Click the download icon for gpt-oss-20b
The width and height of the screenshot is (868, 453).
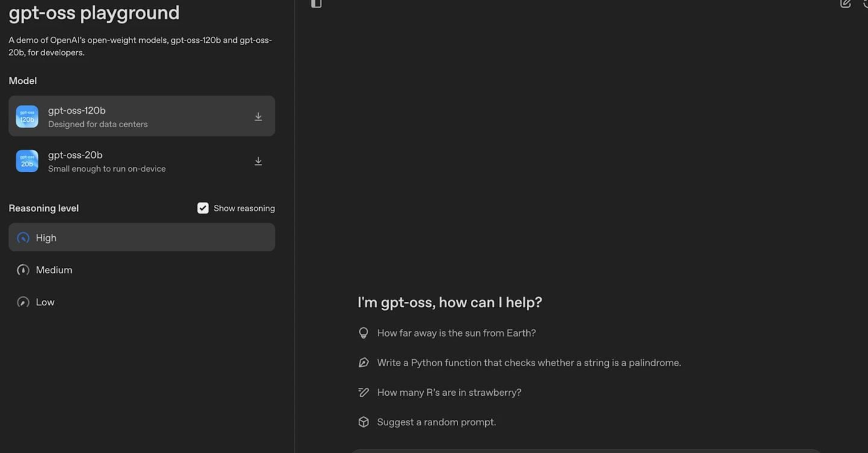pos(258,161)
